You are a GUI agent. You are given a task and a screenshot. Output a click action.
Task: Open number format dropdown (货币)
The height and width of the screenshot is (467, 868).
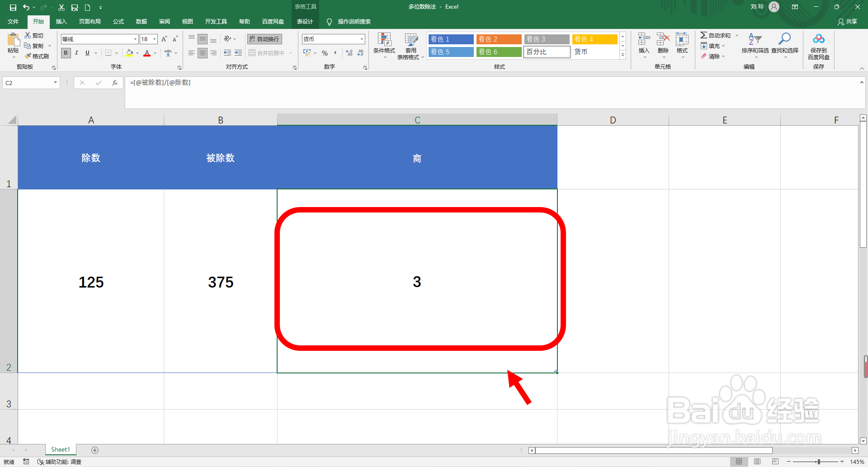point(362,39)
